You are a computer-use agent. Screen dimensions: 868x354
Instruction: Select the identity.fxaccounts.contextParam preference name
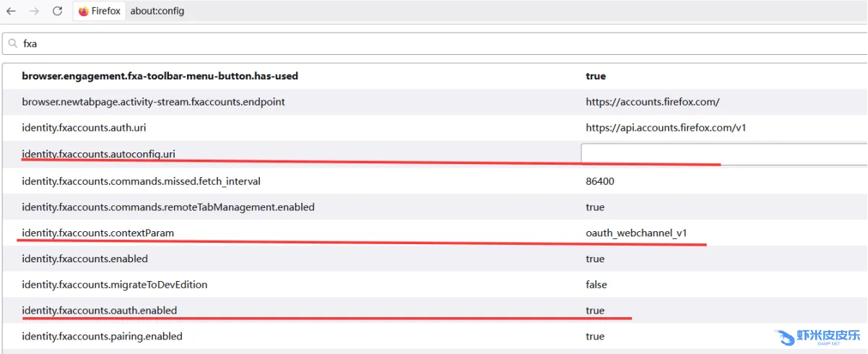98,233
